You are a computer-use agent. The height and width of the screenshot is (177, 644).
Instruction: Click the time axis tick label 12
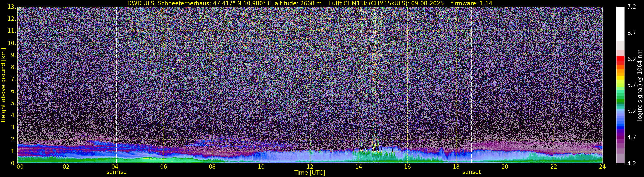coord(310,167)
